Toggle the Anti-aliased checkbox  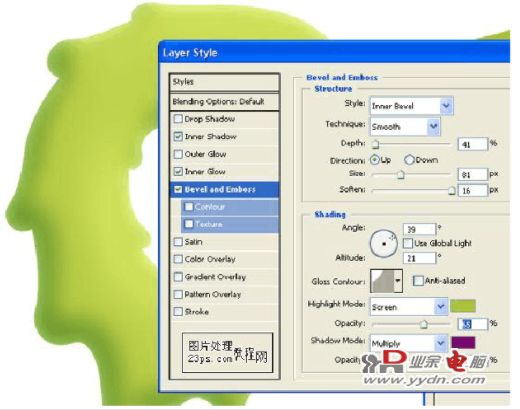click(x=418, y=281)
